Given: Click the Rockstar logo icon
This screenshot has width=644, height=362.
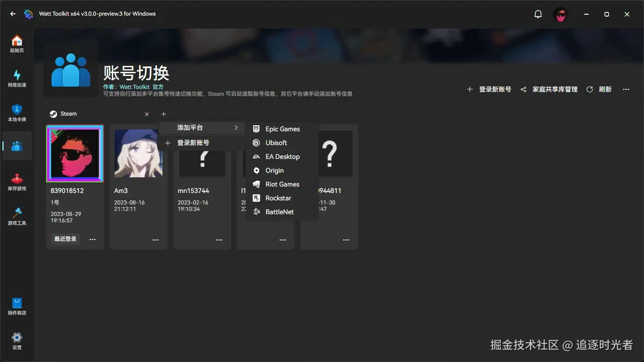Looking at the screenshot, I should pos(256,198).
